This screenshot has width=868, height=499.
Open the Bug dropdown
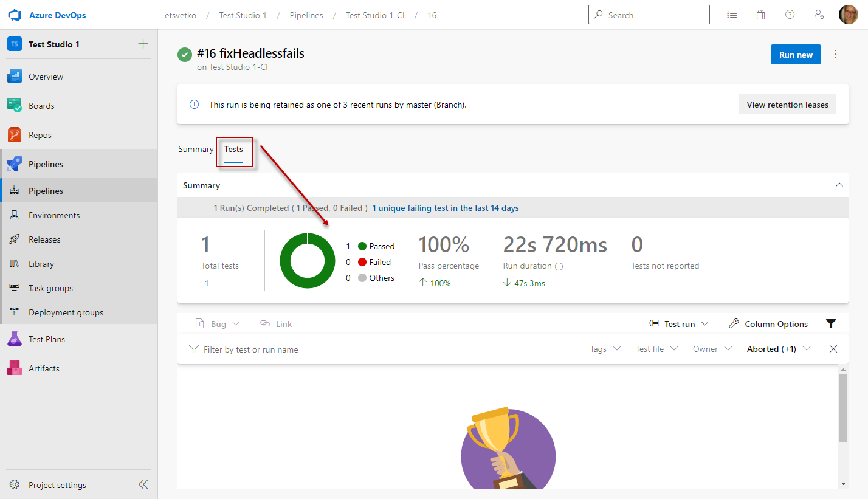click(x=217, y=324)
